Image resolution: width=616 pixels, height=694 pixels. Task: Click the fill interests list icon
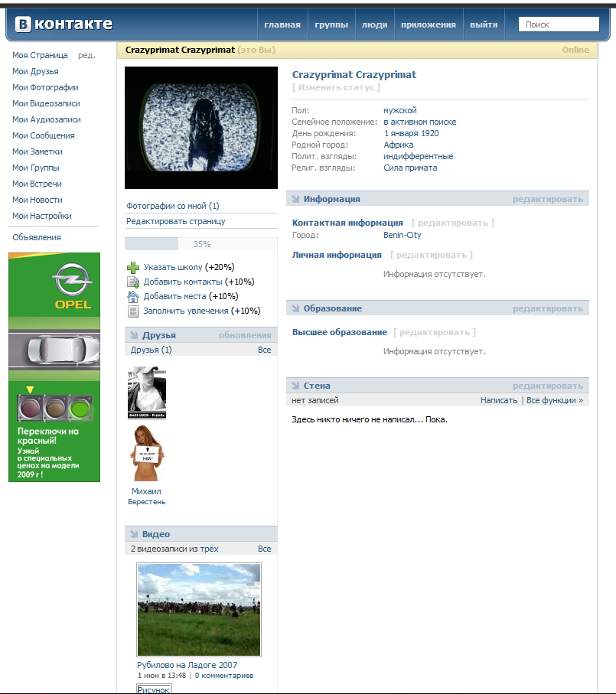pyautogui.click(x=132, y=311)
